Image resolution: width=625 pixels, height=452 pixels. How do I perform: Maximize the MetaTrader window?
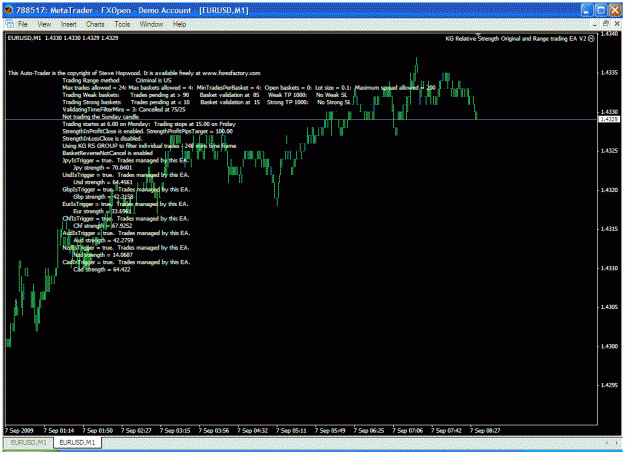pyautogui.click(x=601, y=10)
